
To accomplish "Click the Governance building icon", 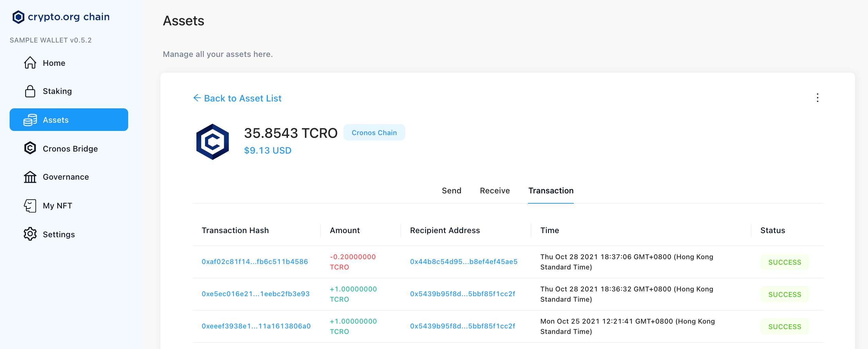I will (30, 177).
